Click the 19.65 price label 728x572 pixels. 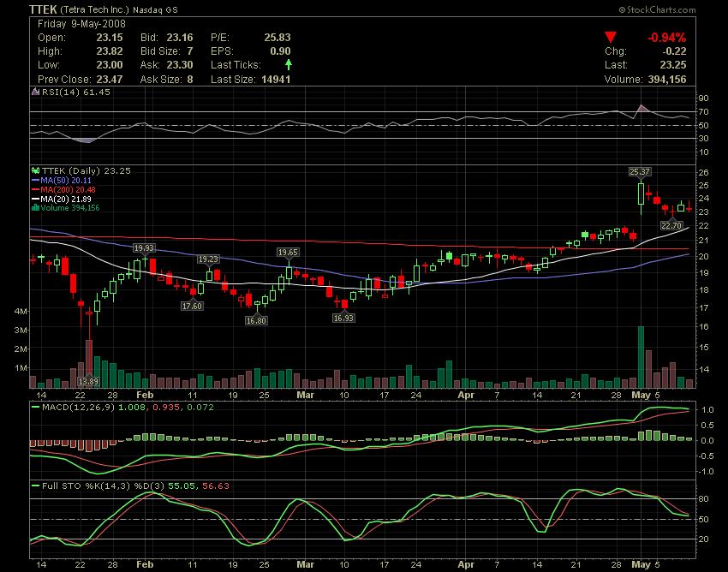click(288, 252)
